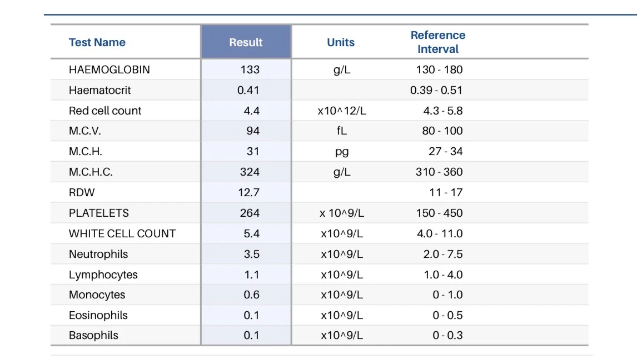Click the Monocytes result 0.6
This screenshot has height=364, width=637.
[x=251, y=295]
